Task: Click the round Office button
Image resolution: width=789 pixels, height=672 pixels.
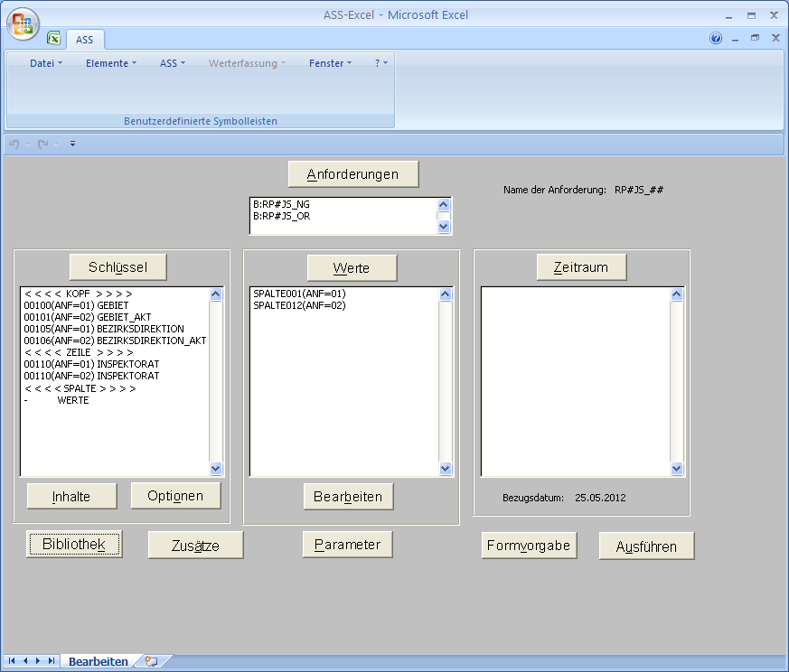Action: coord(24,23)
